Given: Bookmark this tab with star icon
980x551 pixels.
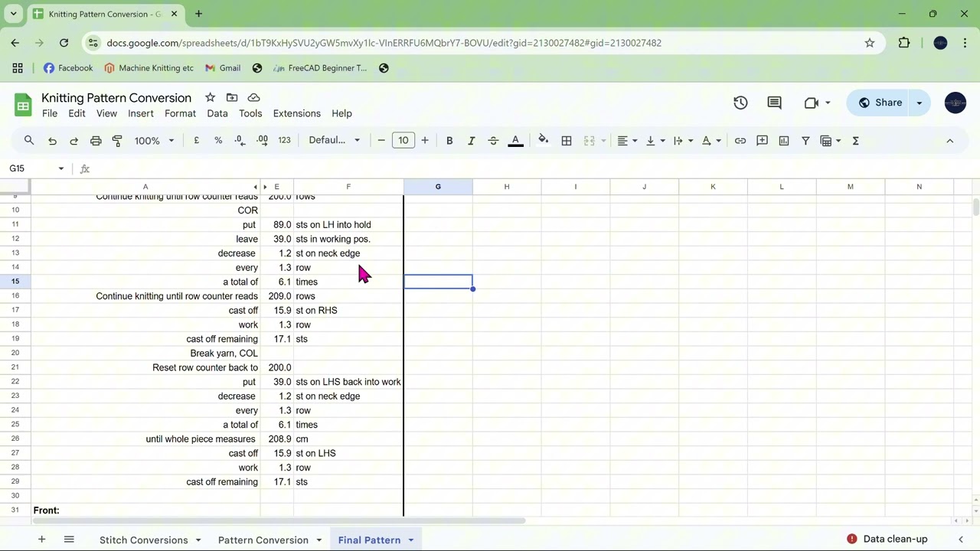Looking at the screenshot, I should (870, 43).
